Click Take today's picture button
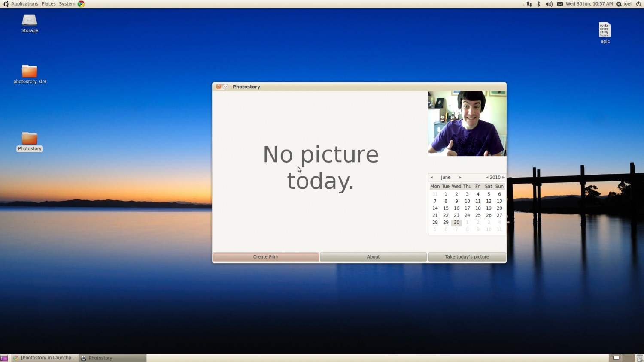Viewport: 644px width, 362px height. tap(467, 257)
